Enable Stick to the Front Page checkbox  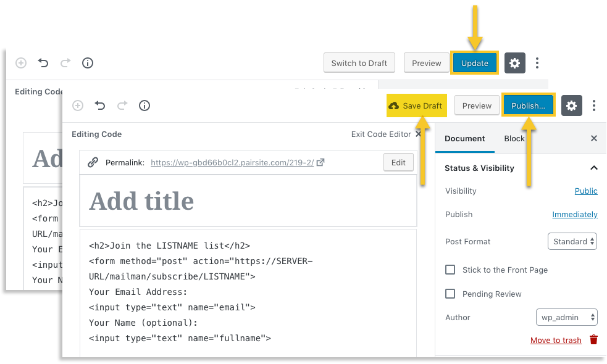point(450,270)
